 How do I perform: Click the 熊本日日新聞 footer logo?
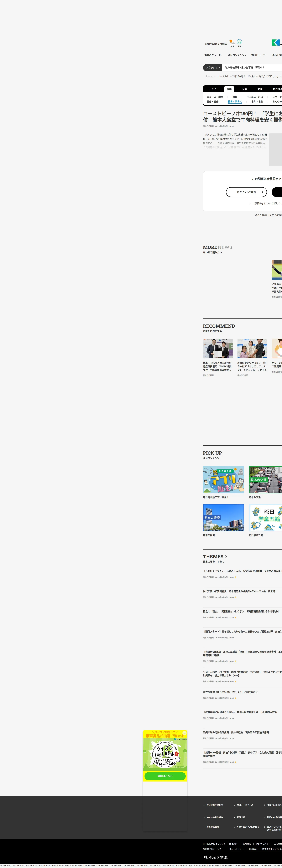215,857
